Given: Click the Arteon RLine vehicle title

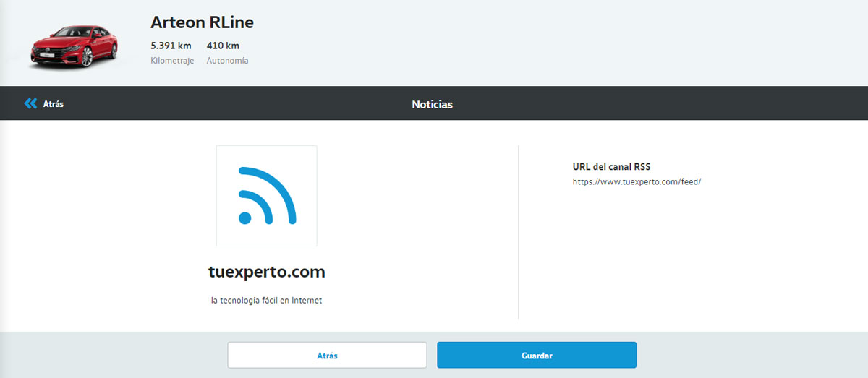Looking at the screenshot, I should (x=202, y=22).
